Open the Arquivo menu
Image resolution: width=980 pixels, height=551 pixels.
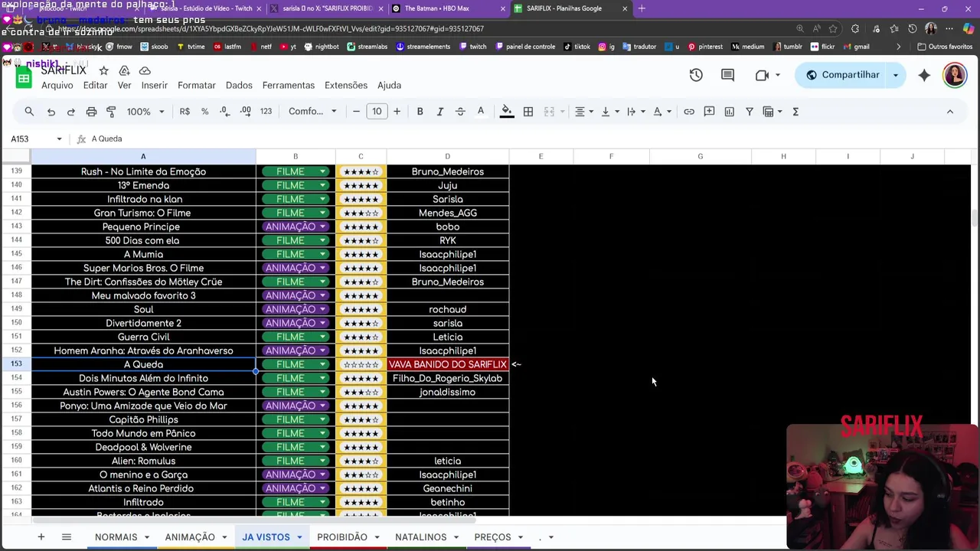point(57,85)
